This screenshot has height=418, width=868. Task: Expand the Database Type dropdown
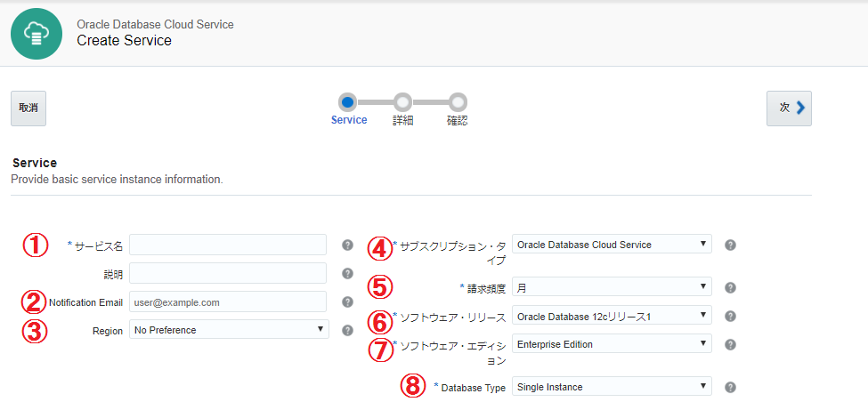[612, 387]
